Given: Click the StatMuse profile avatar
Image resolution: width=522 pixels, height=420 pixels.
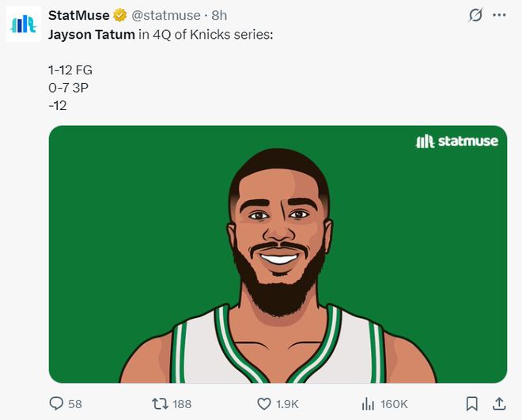Looking at the screenshot, I should [x=23, y=24].
